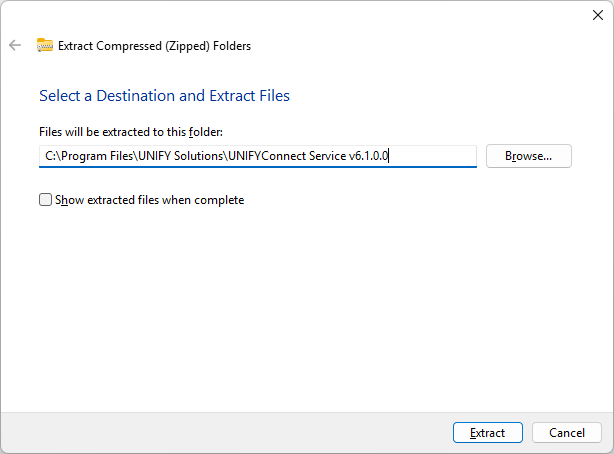Click the empty gray footer beside Extract
Image resolution: width=614 pixels, height=454 pixels.
click(x=226, y=432)
